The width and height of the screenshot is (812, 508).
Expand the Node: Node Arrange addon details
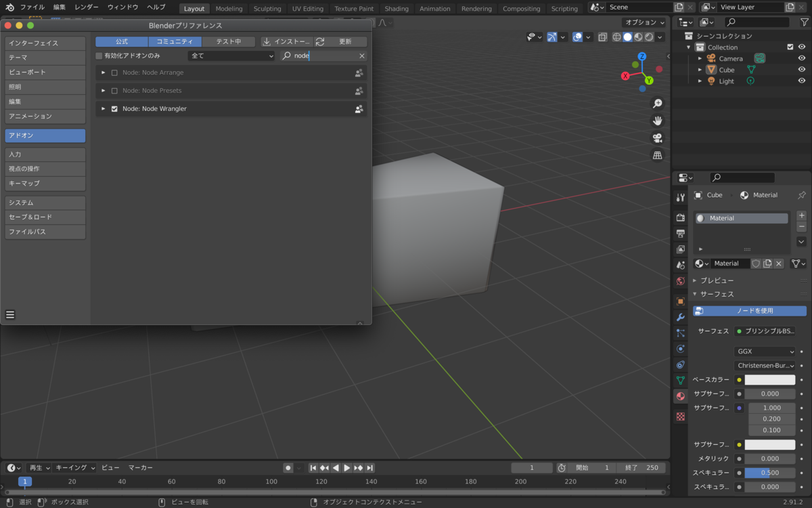pos(104,72)
